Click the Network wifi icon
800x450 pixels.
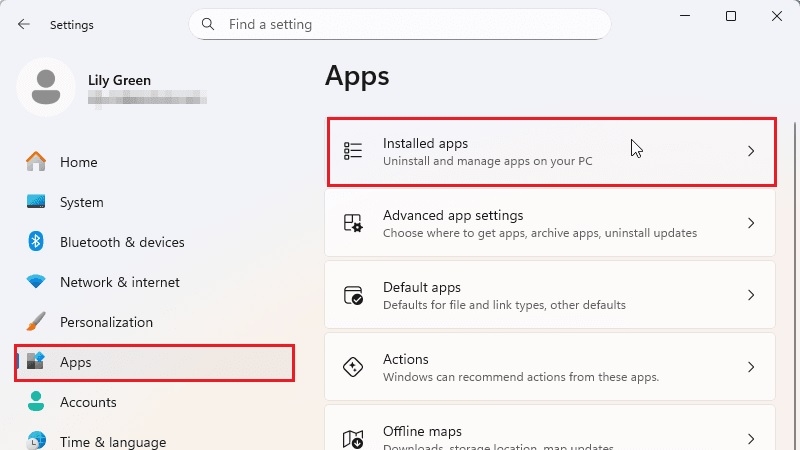pyautogui.click(x=36, y=281)
